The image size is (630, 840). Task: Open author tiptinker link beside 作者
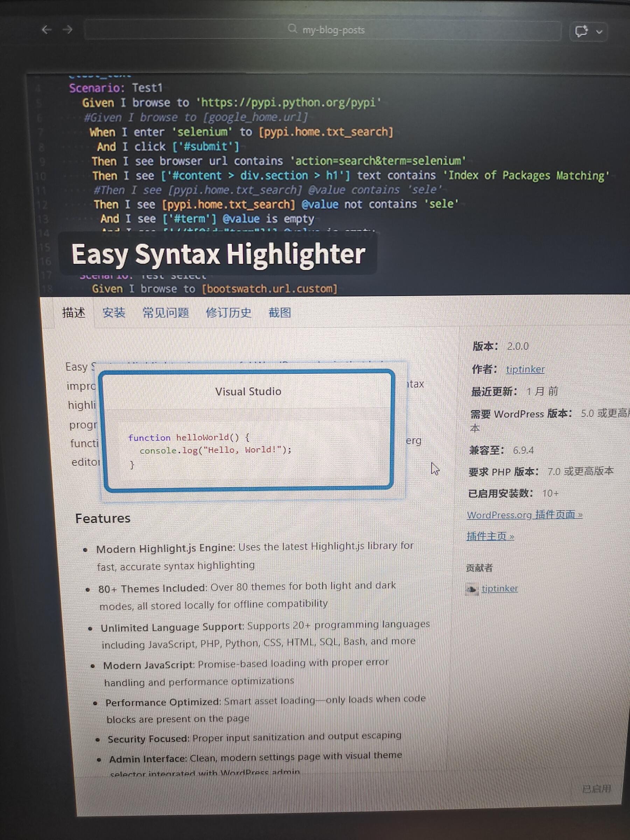coord(525,369)
